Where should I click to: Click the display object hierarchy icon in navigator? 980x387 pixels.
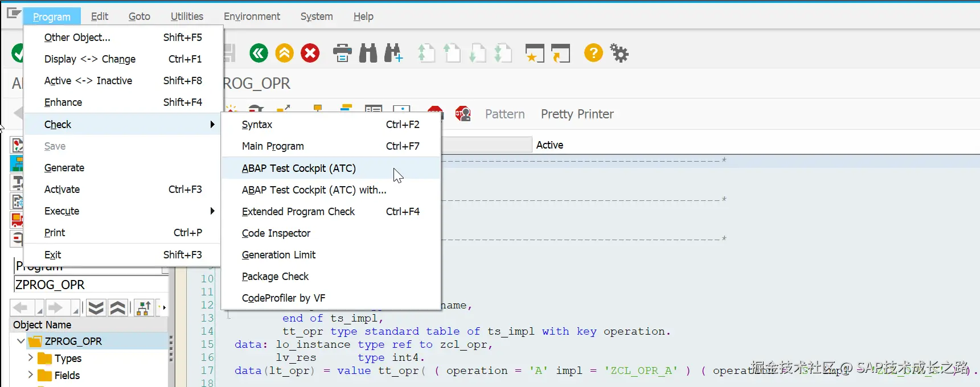143,308
